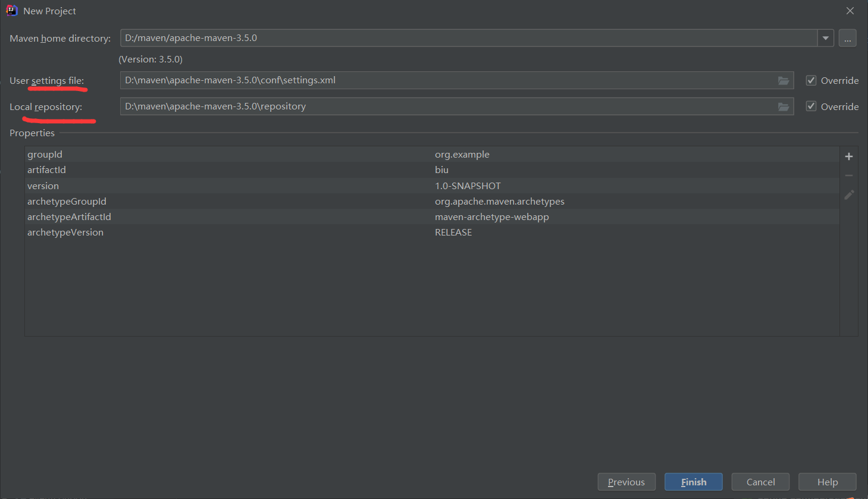Screen dimensions: 868x499
Task: Click the add property plus icon
Action: [849, 156]
